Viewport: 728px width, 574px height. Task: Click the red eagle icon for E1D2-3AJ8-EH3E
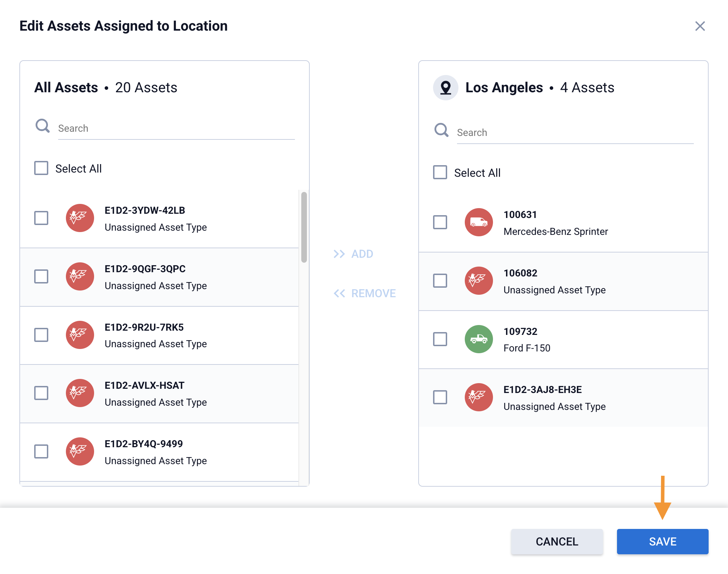coord(479,397)
